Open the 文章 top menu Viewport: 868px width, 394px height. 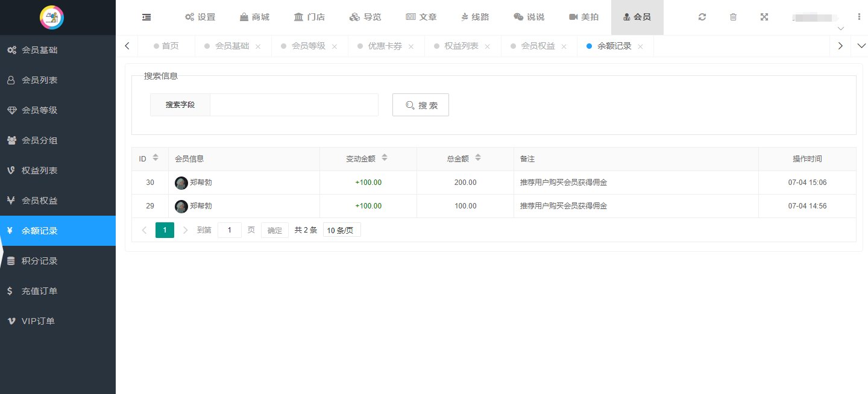click(x=421, y=17)
